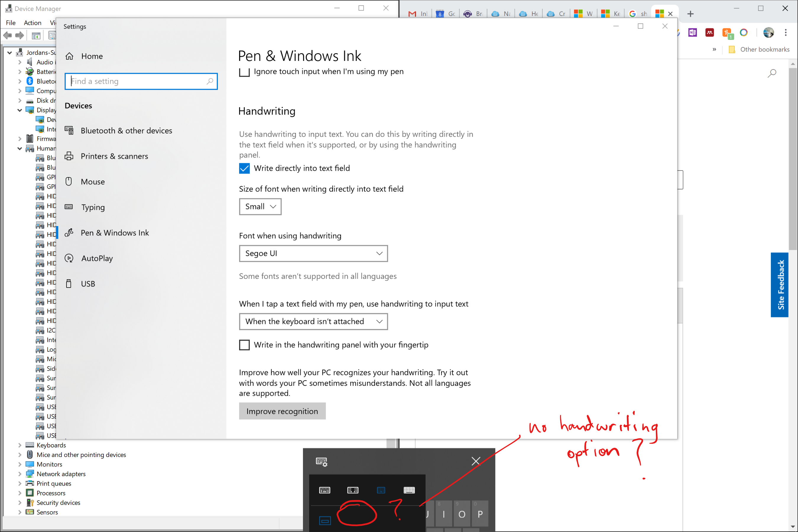The height and width of the screenshot is (532, 798).
Task: Open the Action menu in Device Manager
Action: pyautogui.click(x=33, y=23)
